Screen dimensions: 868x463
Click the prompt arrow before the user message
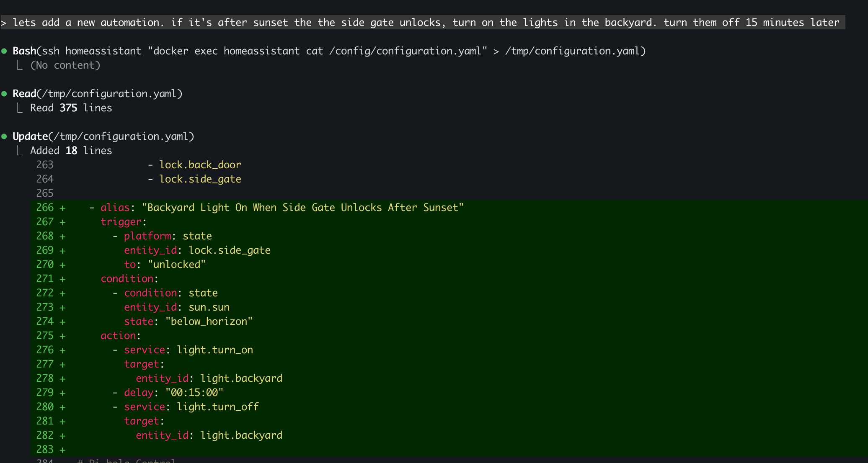point(4,23)
